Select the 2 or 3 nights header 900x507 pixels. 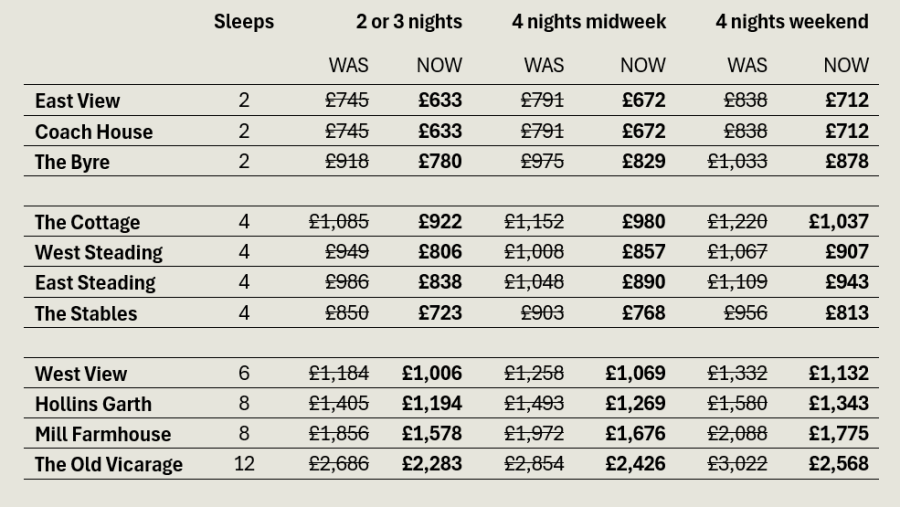[x=409, y=22]
